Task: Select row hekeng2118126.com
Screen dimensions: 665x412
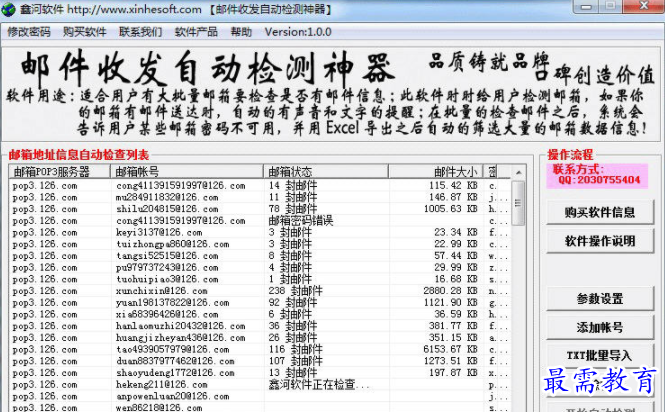Action: [x=260, y=385]
